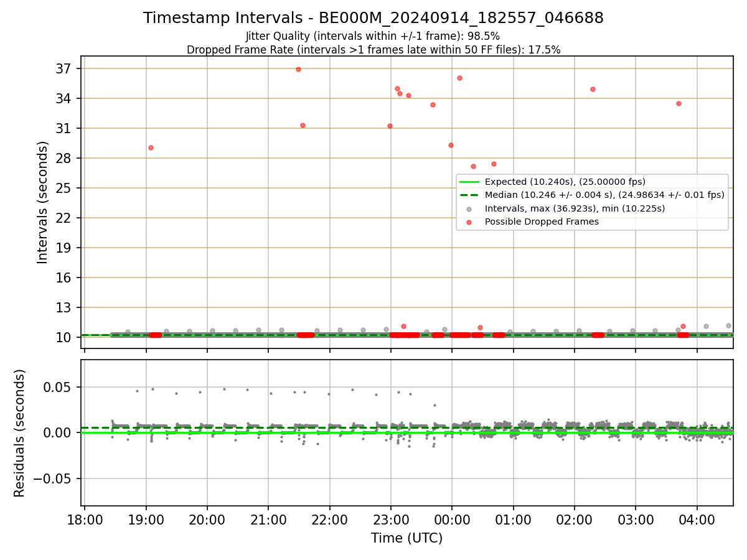Click the red dot marker in the legend
747x560 pixels.
click(469, 222)
